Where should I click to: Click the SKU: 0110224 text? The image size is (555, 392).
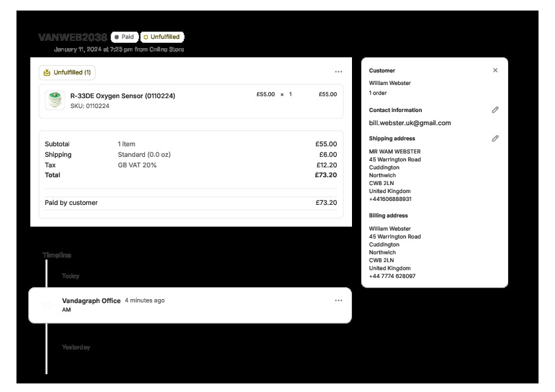coord(90,106)
